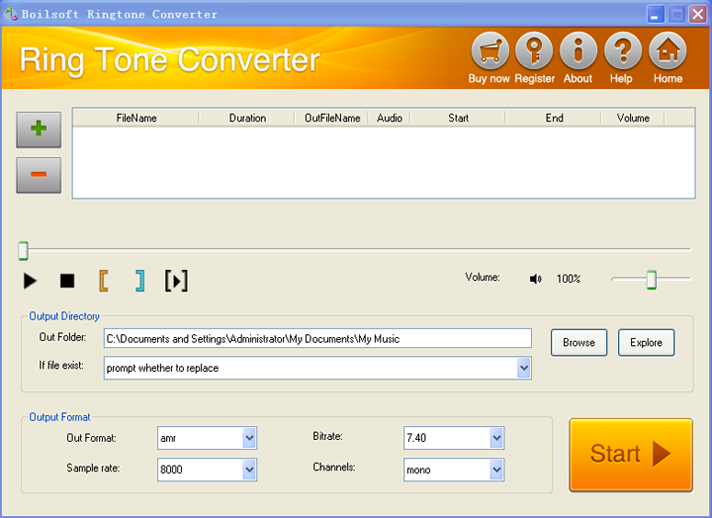The width and height of the screenshot is (712, 518).
Task: Open the Help question mark icon
Action: 623,50
